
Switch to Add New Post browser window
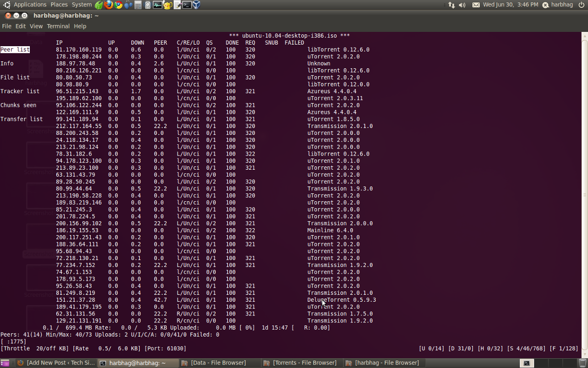tap(55, 363)
